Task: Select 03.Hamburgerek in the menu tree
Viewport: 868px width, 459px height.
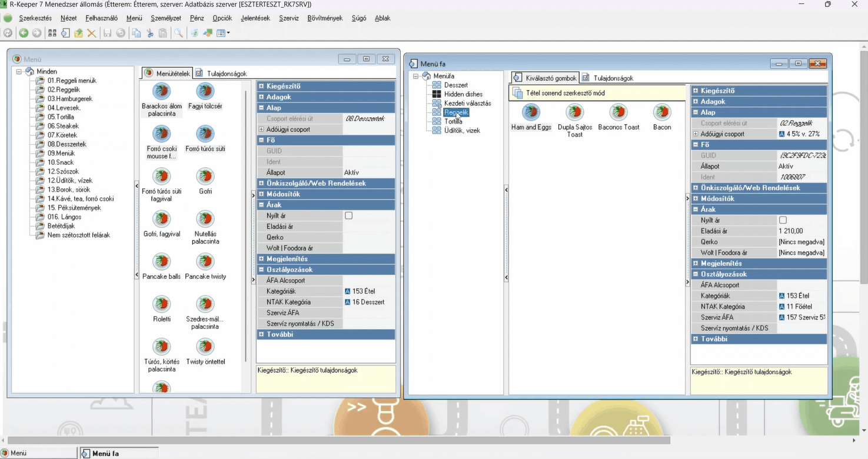Action: pos(70,99)
